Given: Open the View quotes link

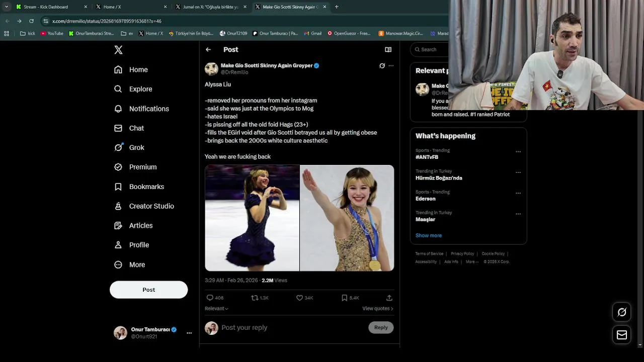Looking at the screenshot, I should pyautogui.click(x=377, y=309).
